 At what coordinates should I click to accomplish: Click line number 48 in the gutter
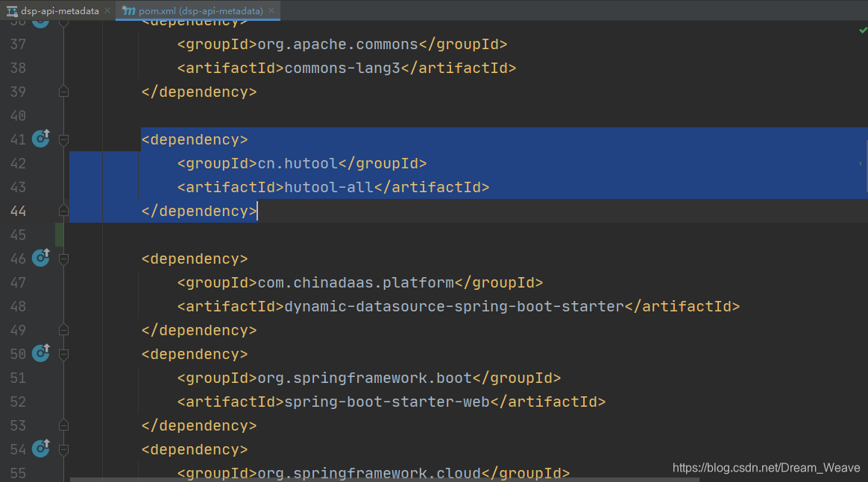(18, 306)
